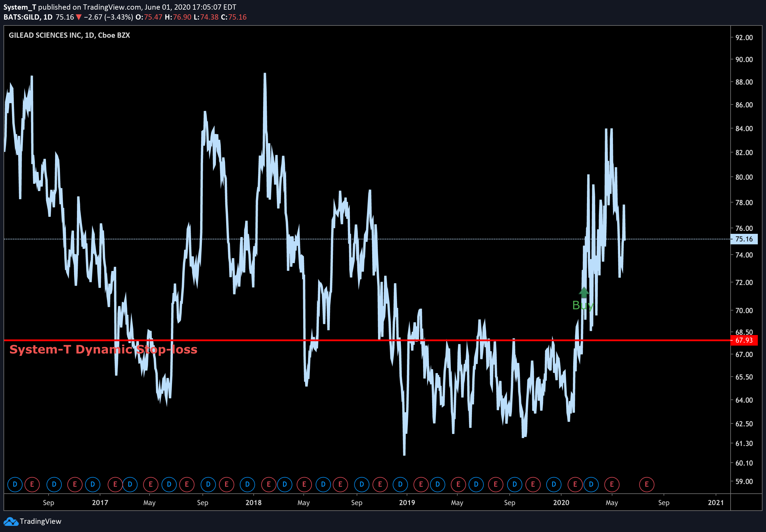
Task: Open first earnings marker after the 2020 label
Action: (575, 484)
